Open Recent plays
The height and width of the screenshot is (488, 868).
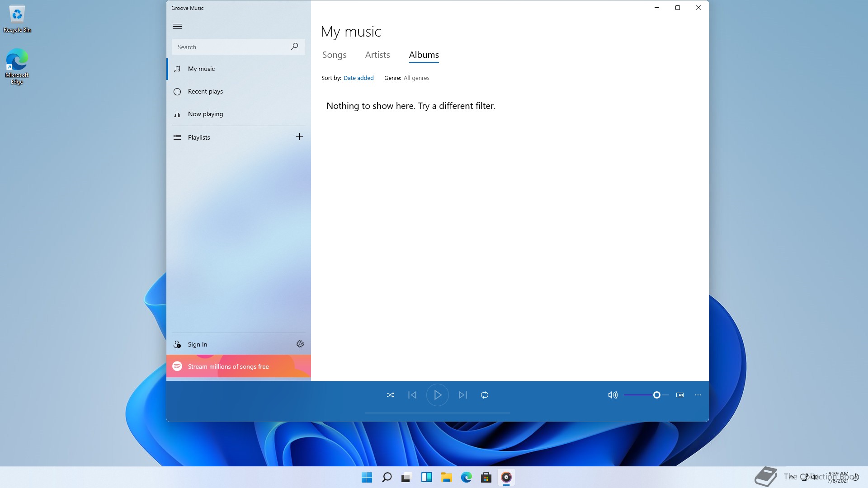point(239,92)
